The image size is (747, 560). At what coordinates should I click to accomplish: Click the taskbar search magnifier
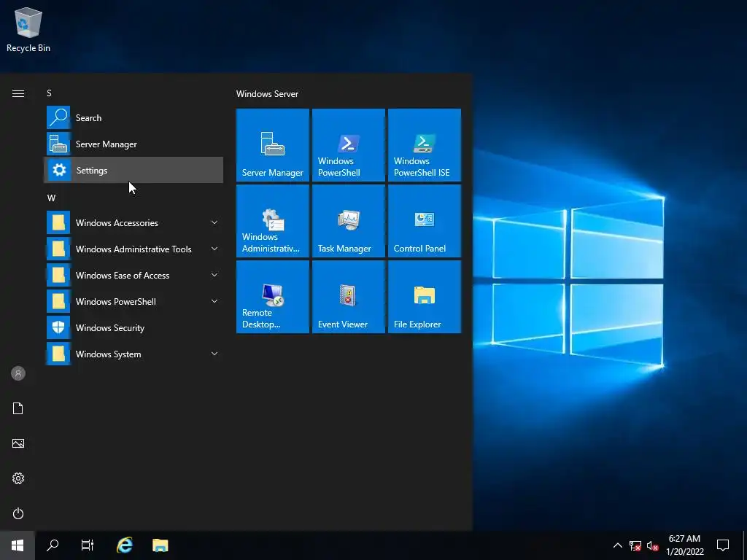(x=53, y=545)
